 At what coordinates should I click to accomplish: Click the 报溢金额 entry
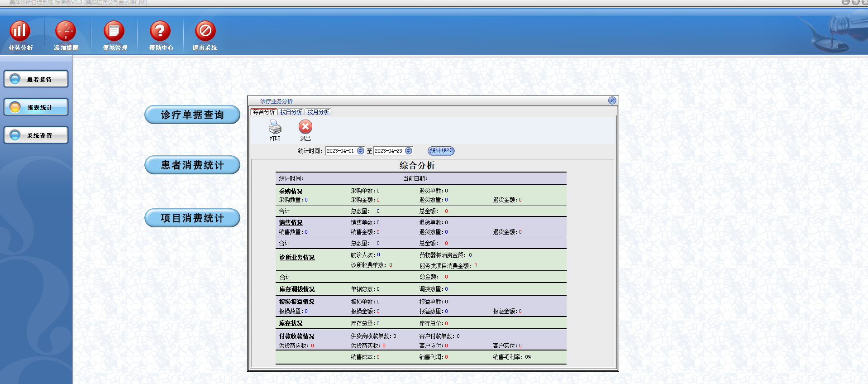coord(507,312)
